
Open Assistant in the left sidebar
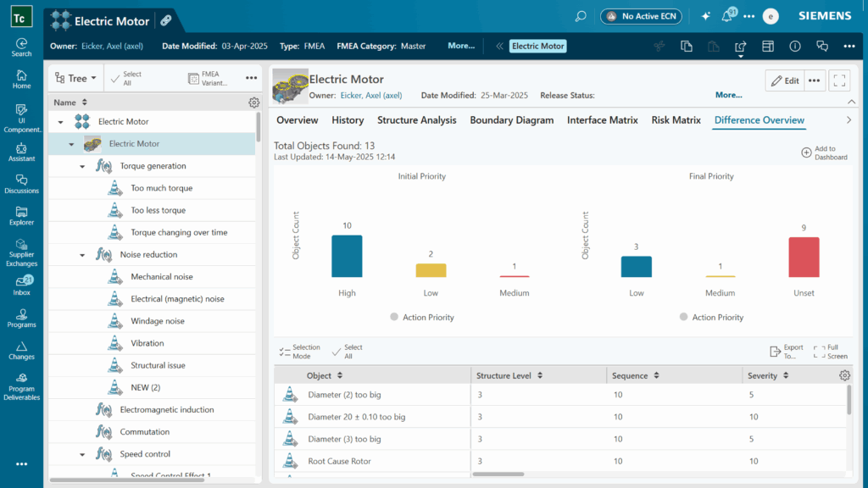[21, 152]
